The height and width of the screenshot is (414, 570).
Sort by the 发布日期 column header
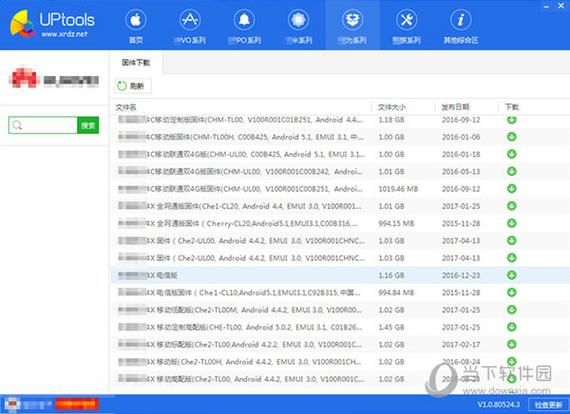455,107
